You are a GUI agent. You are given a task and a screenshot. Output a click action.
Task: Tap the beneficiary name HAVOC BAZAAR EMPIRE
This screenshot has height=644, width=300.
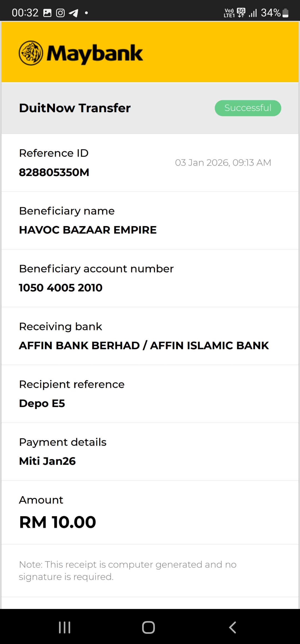(88, 230)
